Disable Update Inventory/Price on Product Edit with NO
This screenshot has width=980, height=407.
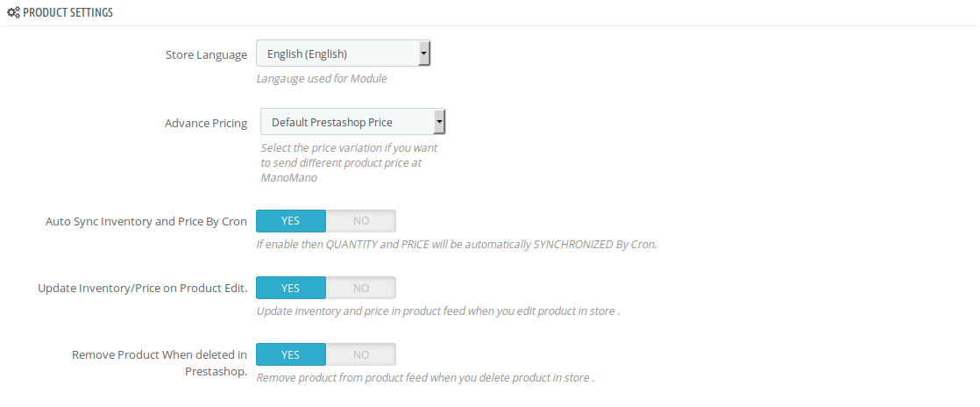point(361,288)
